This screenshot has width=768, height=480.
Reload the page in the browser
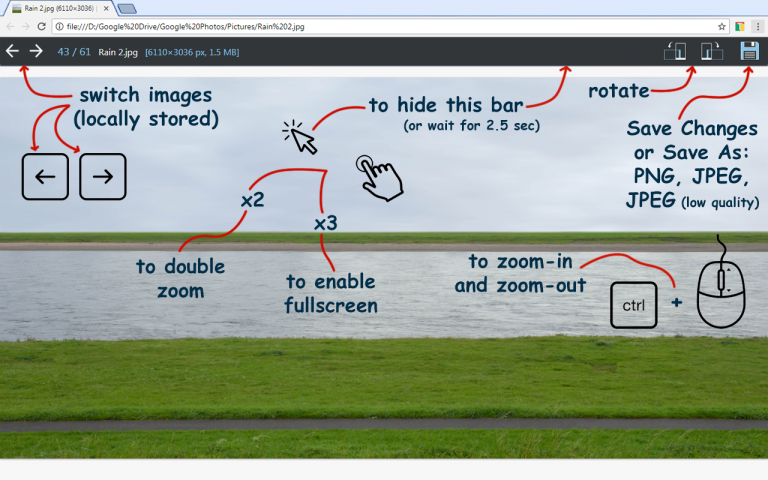coord(42,26)
